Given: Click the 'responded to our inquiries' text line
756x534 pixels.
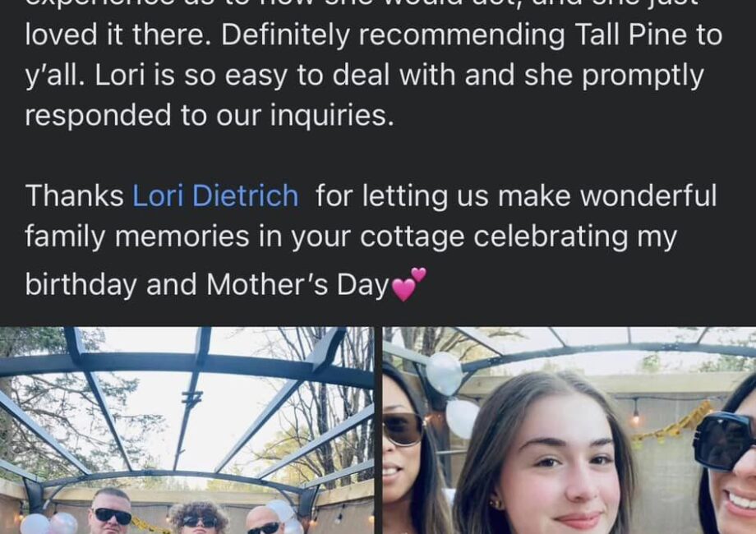Looking at the screenshot, I should (x=210, y=116).
